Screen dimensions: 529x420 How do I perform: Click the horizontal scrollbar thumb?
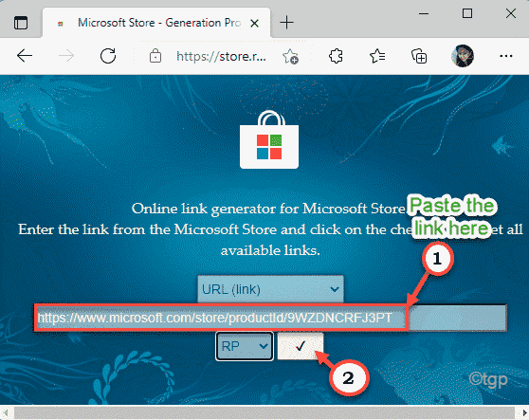click(x=264, y=412)
